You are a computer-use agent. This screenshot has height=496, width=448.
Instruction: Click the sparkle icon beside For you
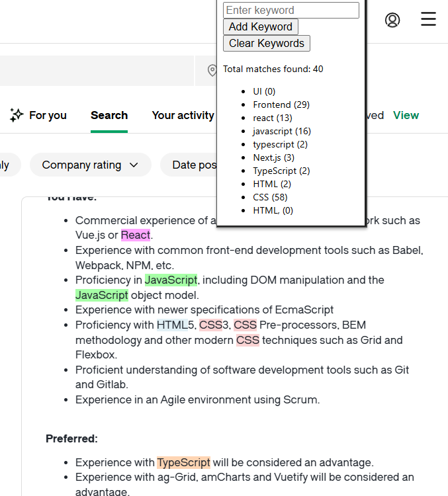17,115
